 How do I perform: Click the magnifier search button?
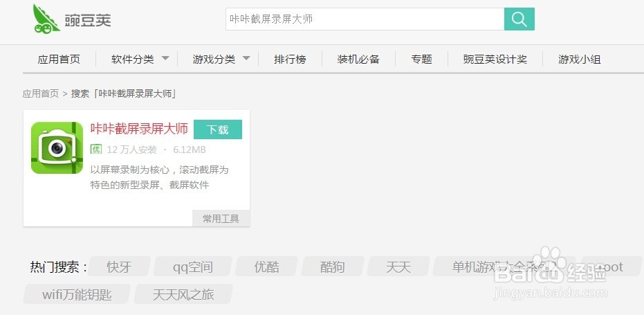[519, 19]
